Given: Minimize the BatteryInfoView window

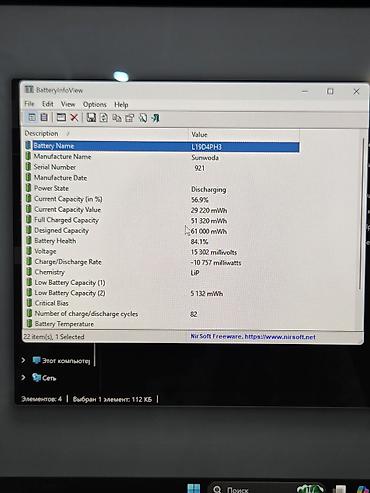Looking at the screenshot, I should coord(305,91).
